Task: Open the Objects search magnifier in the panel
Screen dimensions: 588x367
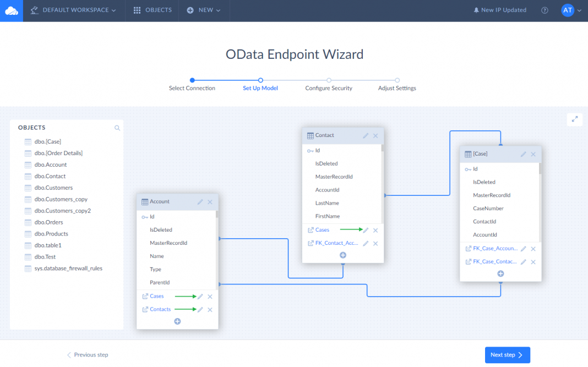Action: pyautogui.click(x=117, y=128)
